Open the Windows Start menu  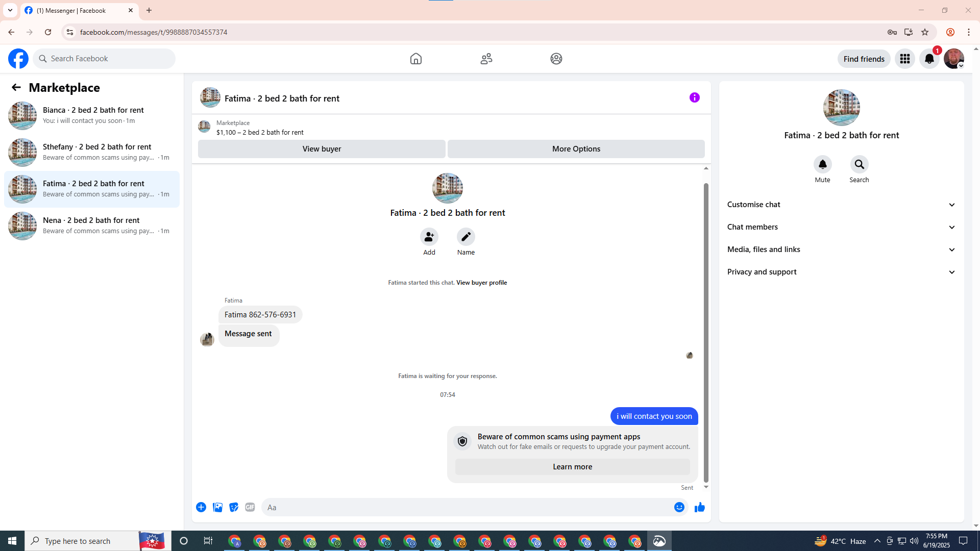click(x=12, y=541)
